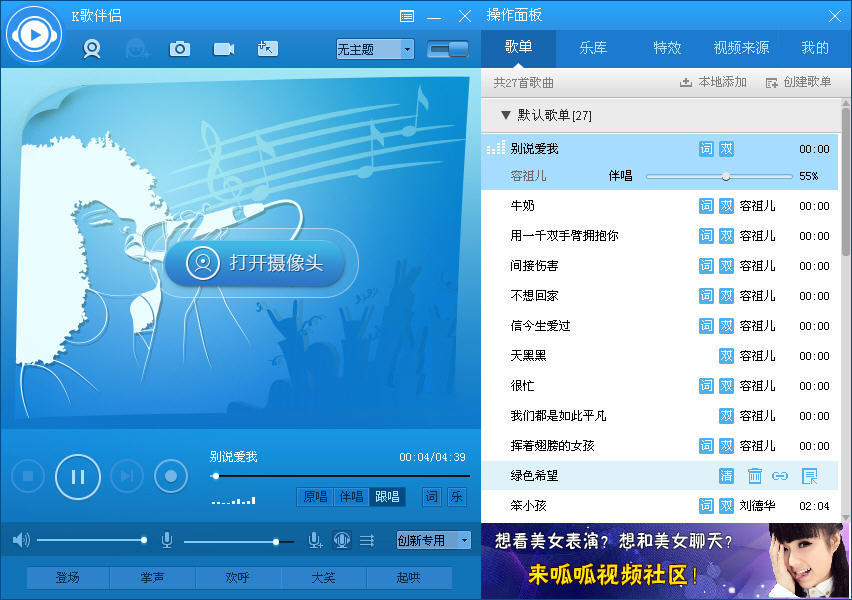The width and height of the screenshot is (852, 600).
Task: Click the 词 icon for 信今生爱过
Action: (x=706, y=326)
